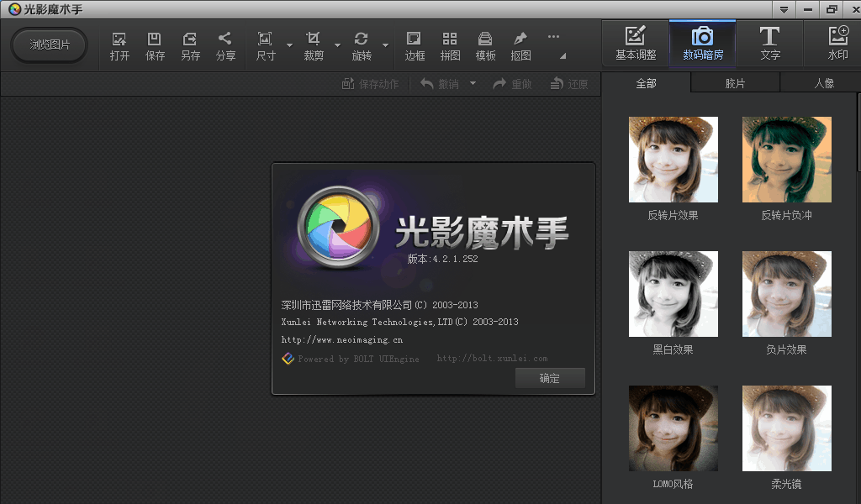Viewport: 861px width, 504px height.
Task: Switch to the 文字 text panel
Action: pos(770,44)
